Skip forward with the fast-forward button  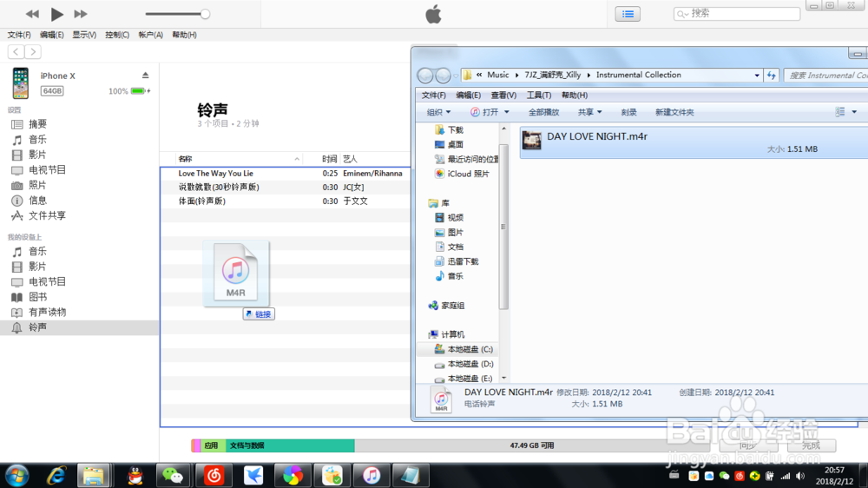pos(80,14)
